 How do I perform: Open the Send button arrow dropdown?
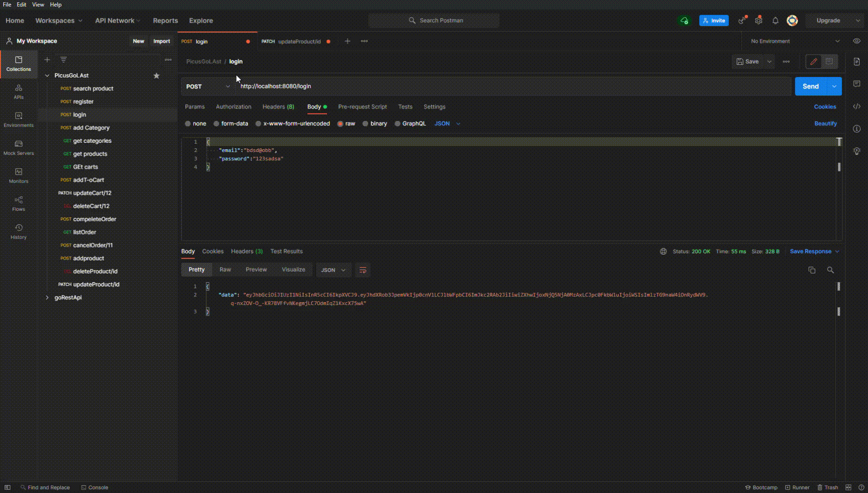pos(834,86)
